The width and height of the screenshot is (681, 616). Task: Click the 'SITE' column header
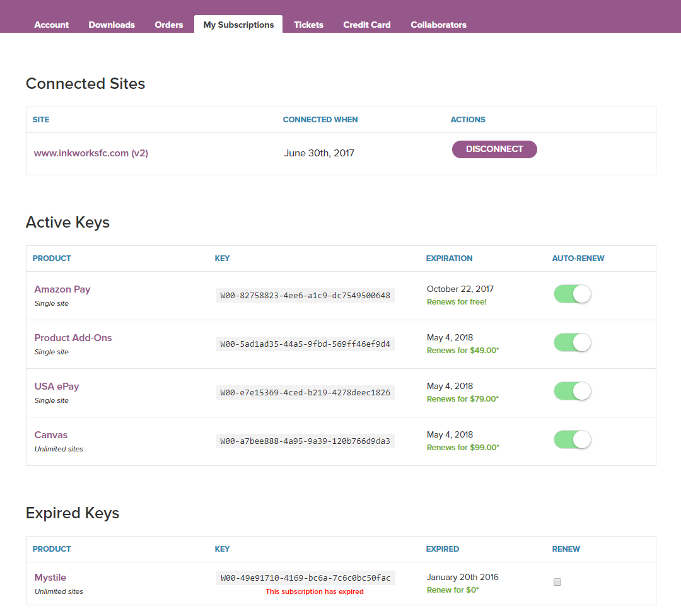(41, 120)
